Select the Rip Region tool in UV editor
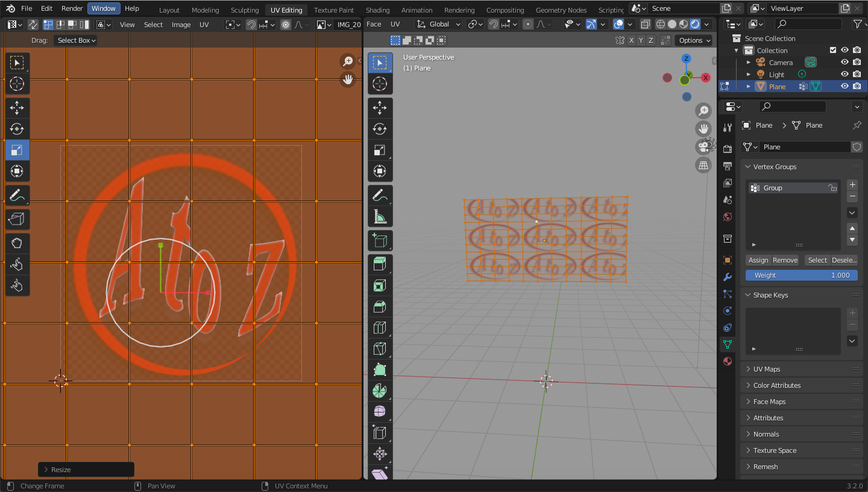 (x=17, y=220)
